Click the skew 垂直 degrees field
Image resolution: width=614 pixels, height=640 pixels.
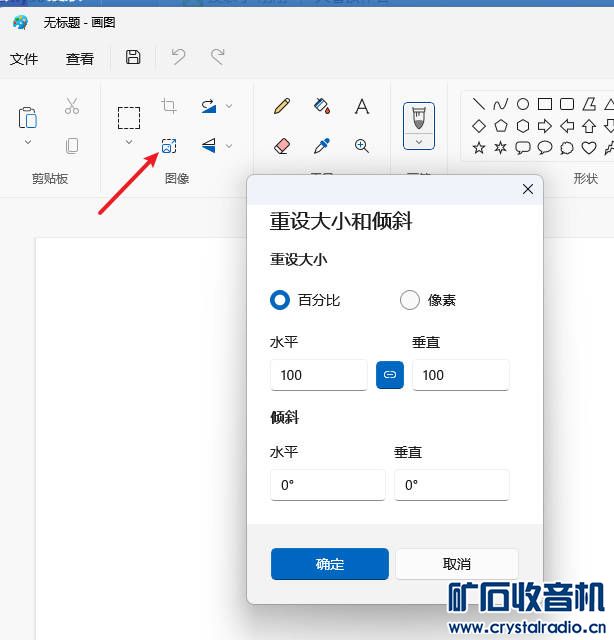(452, 484)
